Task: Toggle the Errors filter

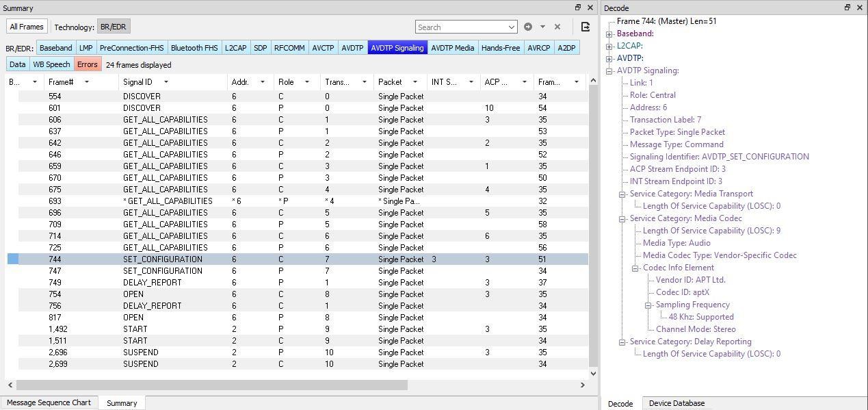Action: pyautogui.click(x=88, y=64)
